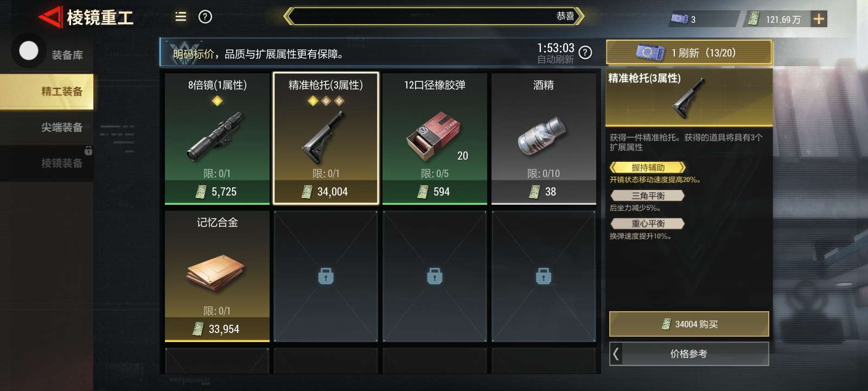Tap the third locked item slot padlock
The height and width of the screenshot is (391, 868).
(x=544, y=276)
